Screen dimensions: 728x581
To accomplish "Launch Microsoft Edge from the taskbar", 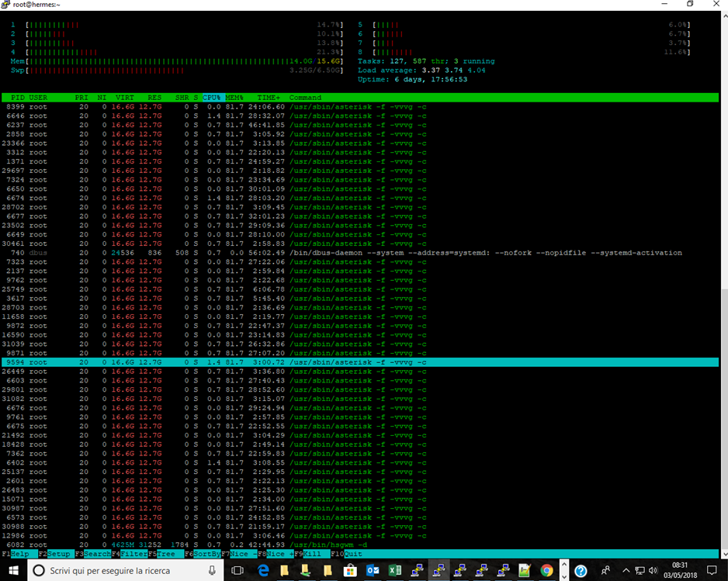I will [263, 570].
